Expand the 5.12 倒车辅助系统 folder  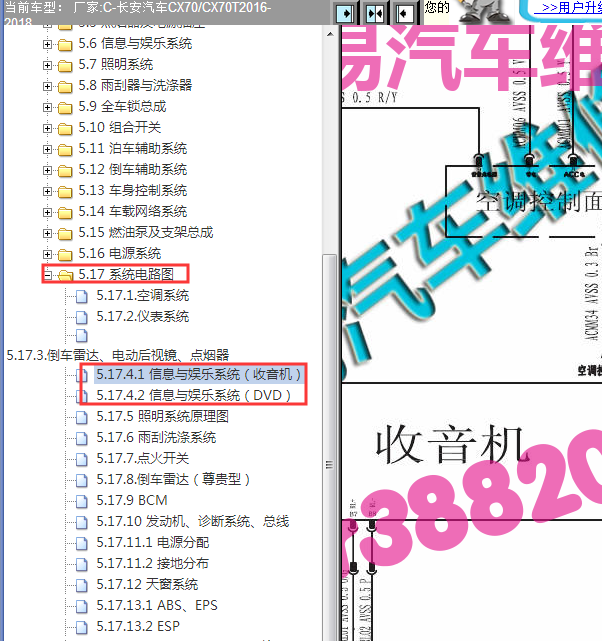pos(47,170)
